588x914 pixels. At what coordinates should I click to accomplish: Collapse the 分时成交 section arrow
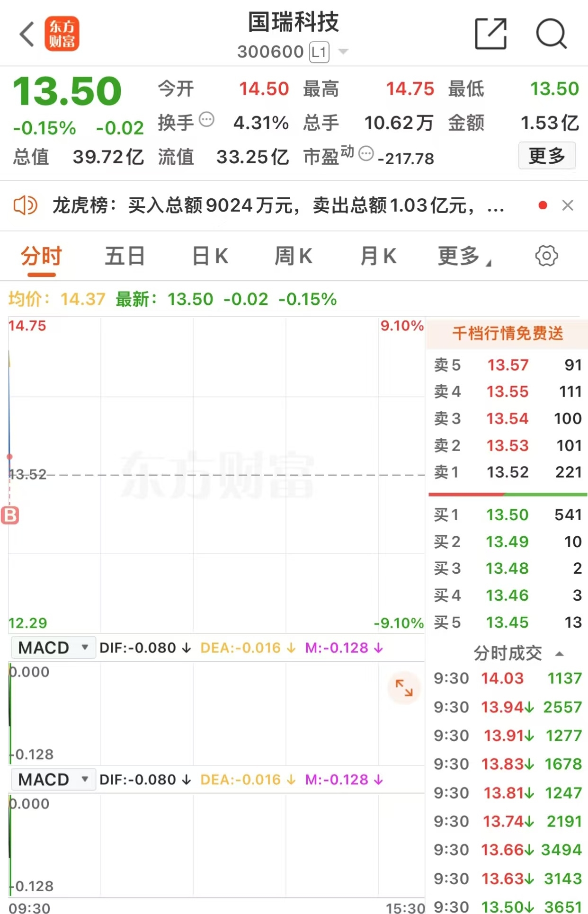[x=559, y=654]
